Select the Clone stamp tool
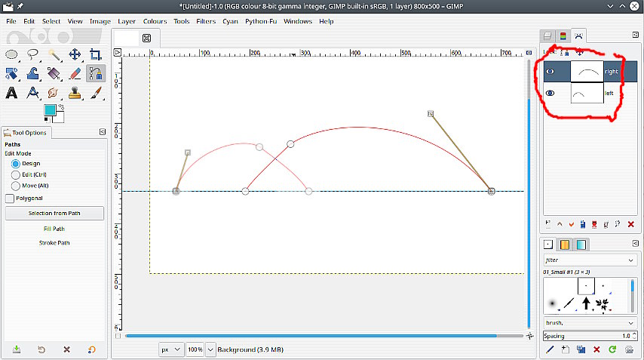Image resolution: width=644 pixels, height=360 pixels. pos(75,93)
